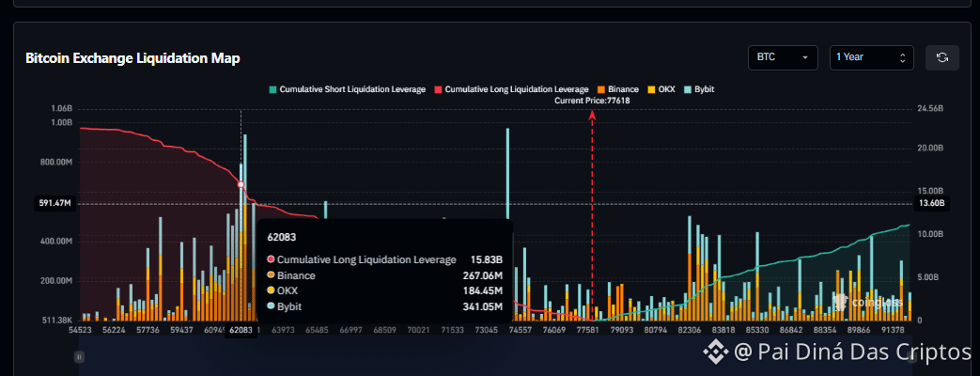Toggle OKX series in legend
The width and height of the screenshot is (980, 376).
coord(661,89)
